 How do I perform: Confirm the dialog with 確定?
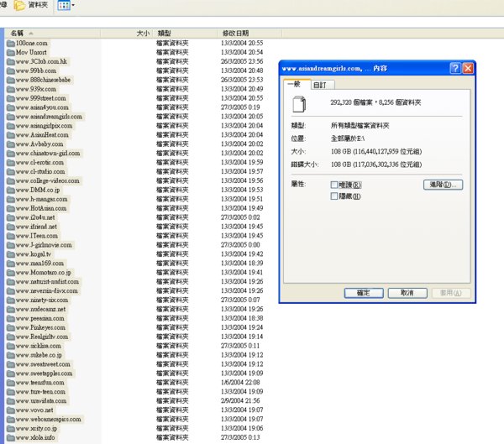tap(364, 293)
